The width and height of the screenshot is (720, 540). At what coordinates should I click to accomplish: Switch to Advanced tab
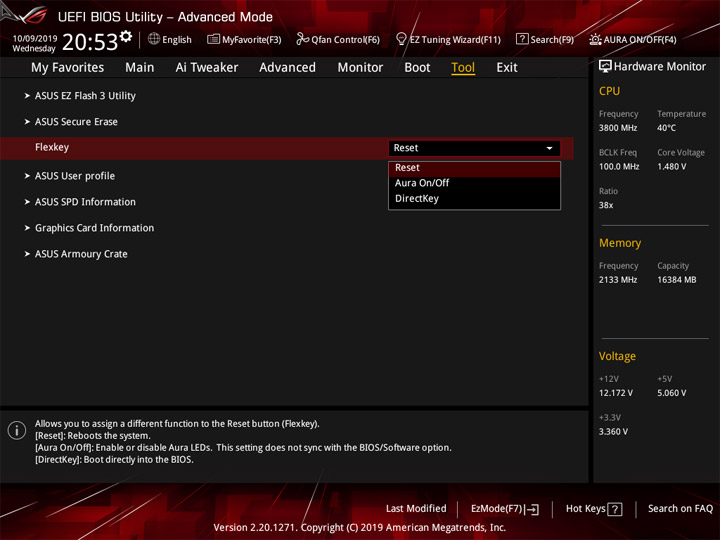point(287,68)
